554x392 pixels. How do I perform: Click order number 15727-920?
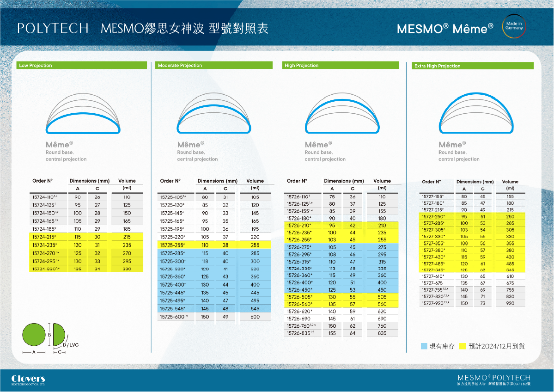435,303
